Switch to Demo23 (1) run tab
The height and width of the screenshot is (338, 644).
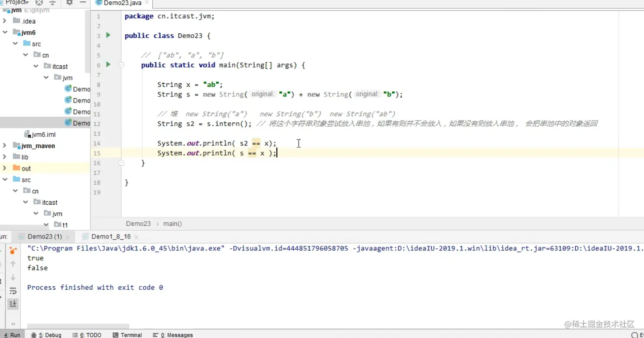(45, 237)
